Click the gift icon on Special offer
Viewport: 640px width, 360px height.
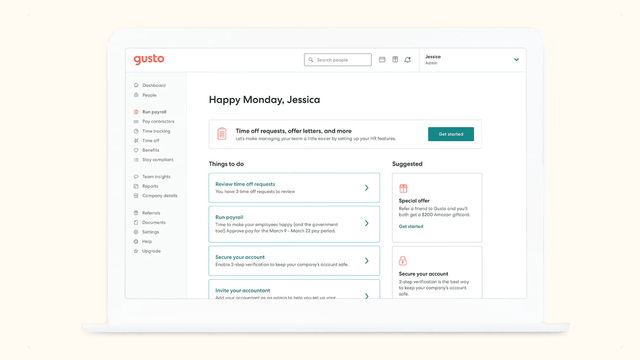tap(403, 188)
